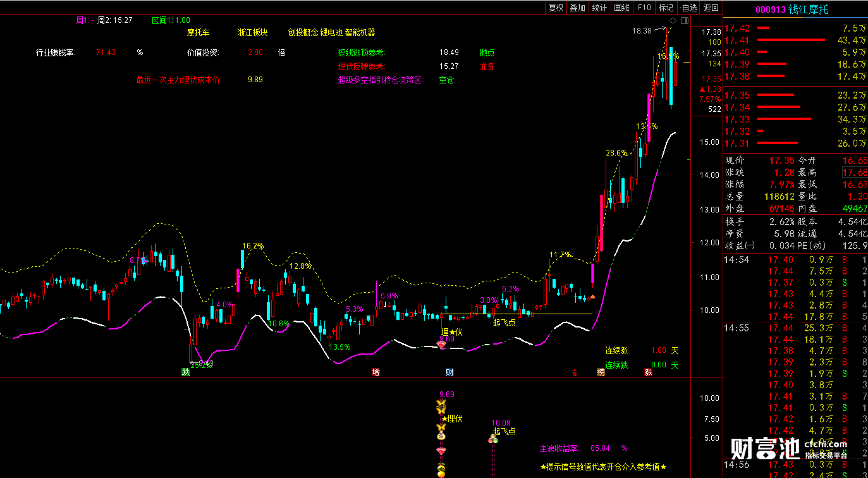Viewport: 868px width, 478px height.
Task: Select the 画线 drawing tool
Action: 622,8
